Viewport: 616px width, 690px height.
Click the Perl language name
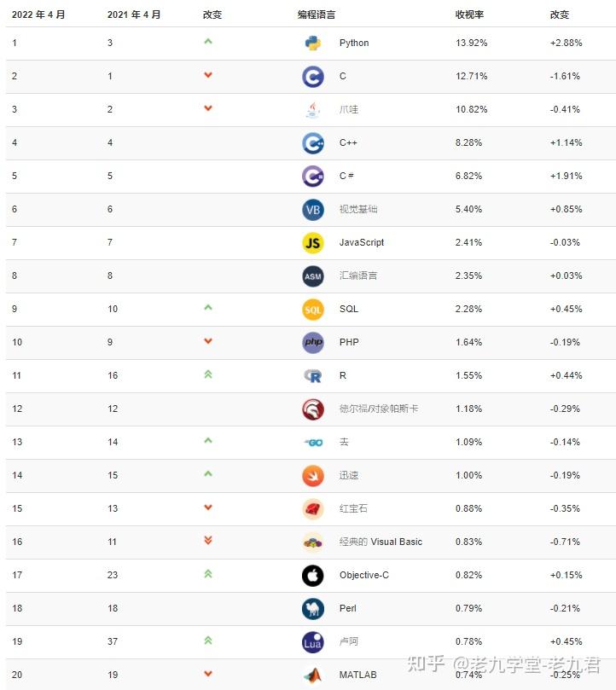[x=348, y=609]
